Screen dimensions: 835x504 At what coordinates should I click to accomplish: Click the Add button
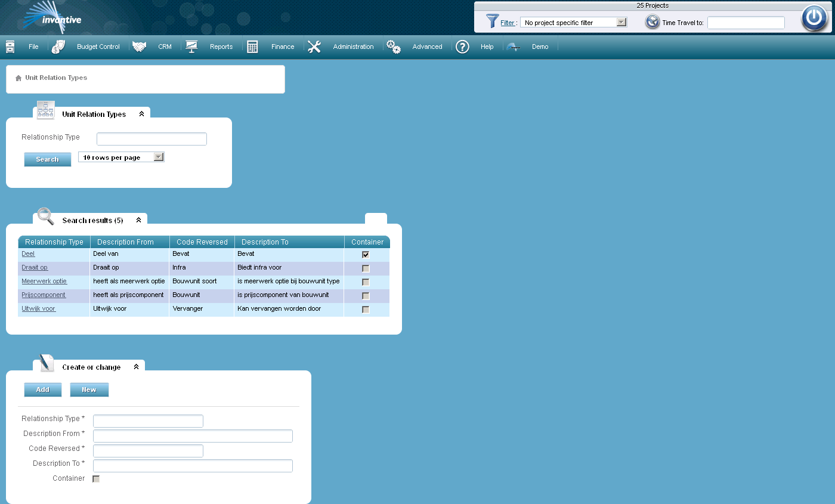click(42, 389)
